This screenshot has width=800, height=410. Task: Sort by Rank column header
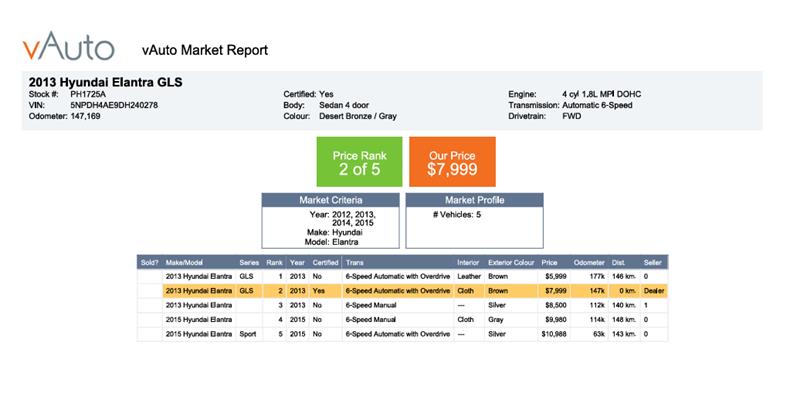point(274,263)
